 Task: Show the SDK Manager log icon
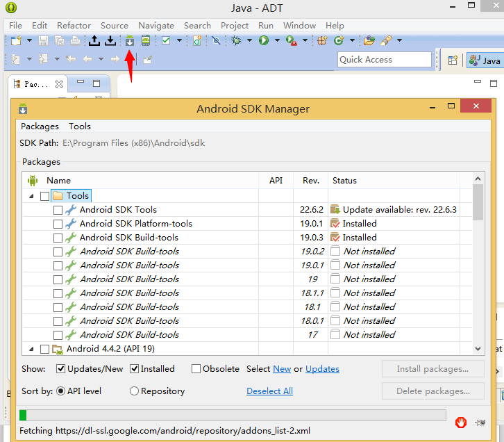[x=480, y=423]
